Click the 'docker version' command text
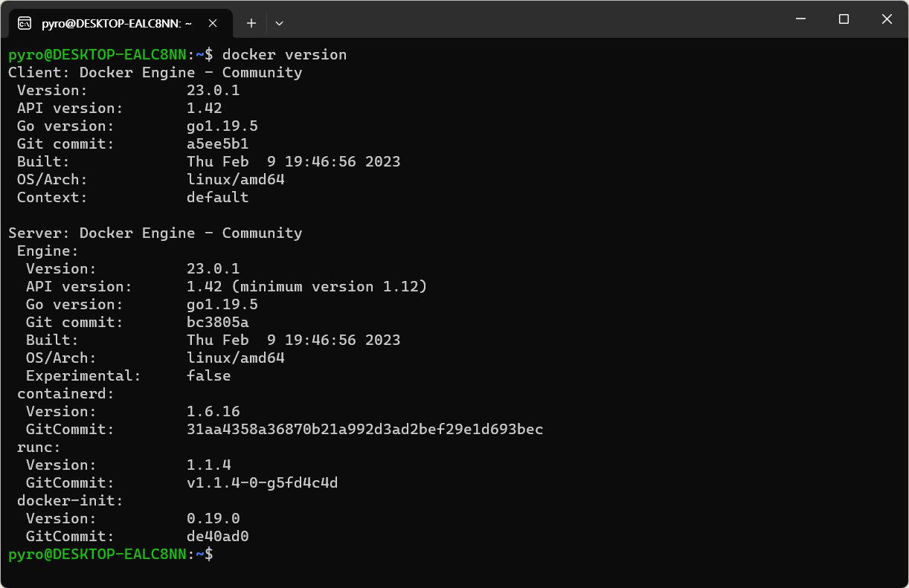This screenshot has width=909, height=588. pyautogui.click(x=284, y=55)
